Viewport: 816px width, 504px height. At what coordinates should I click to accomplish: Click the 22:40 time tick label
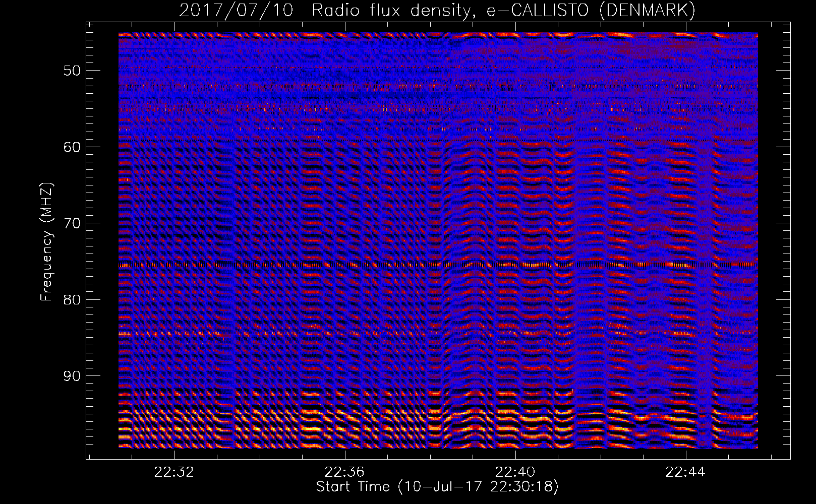click(515, 472)
